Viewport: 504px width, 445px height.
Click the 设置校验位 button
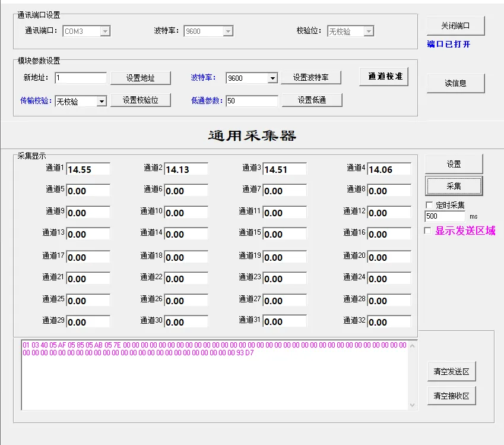coord(141,100)
